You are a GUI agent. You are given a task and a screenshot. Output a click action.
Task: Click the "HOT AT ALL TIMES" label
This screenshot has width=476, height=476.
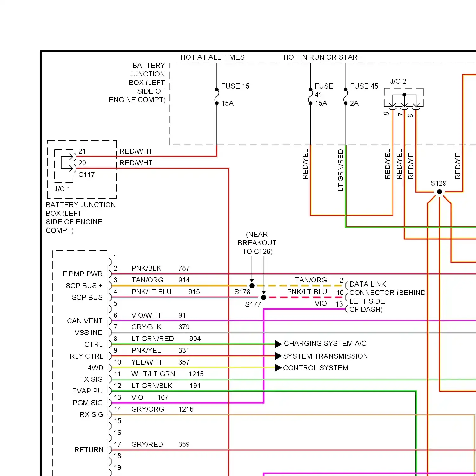[213, 57]
